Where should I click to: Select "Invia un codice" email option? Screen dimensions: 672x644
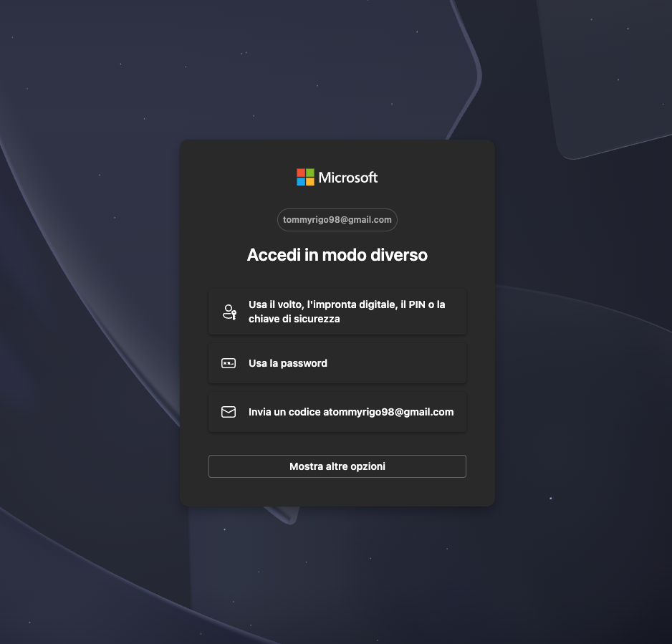pyautogui.click(x=337, y=412)
